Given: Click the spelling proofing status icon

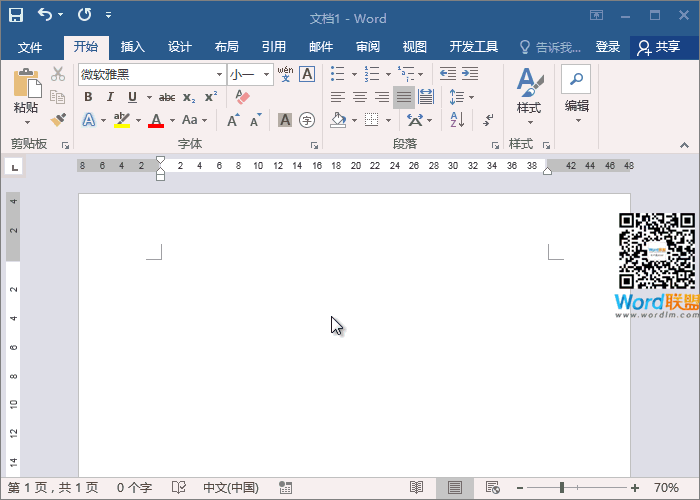Looking at the screenshot, I should pyautogui.click(x=179, y=488).
